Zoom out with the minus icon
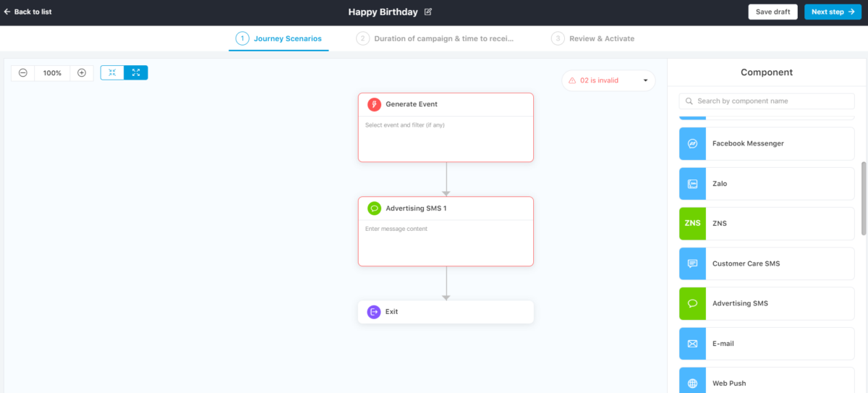Image resolution: width=868 pixels, height=393 pixels. [23, 72]
